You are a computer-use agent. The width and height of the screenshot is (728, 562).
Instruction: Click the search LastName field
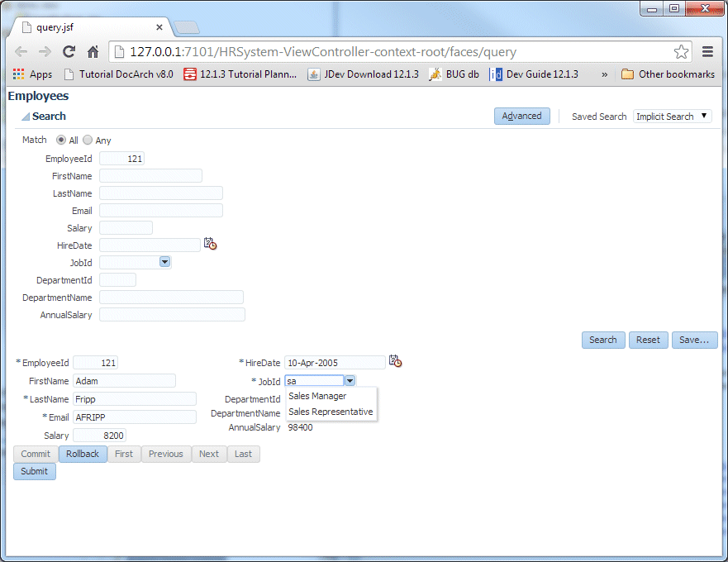click(x=161, y=193)
